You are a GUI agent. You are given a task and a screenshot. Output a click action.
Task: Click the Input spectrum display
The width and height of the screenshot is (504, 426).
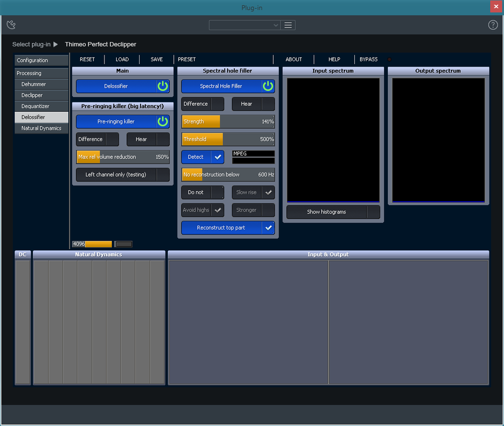[333, 140]
